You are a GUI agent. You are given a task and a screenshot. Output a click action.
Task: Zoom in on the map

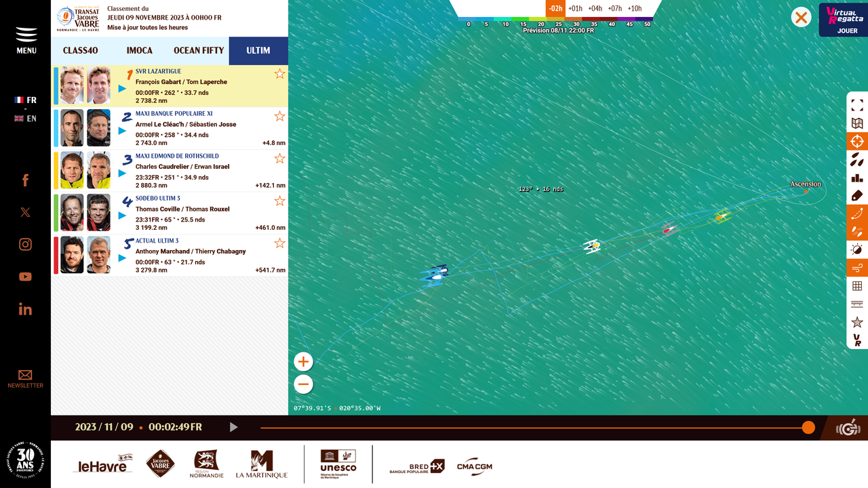click(303, 362)
